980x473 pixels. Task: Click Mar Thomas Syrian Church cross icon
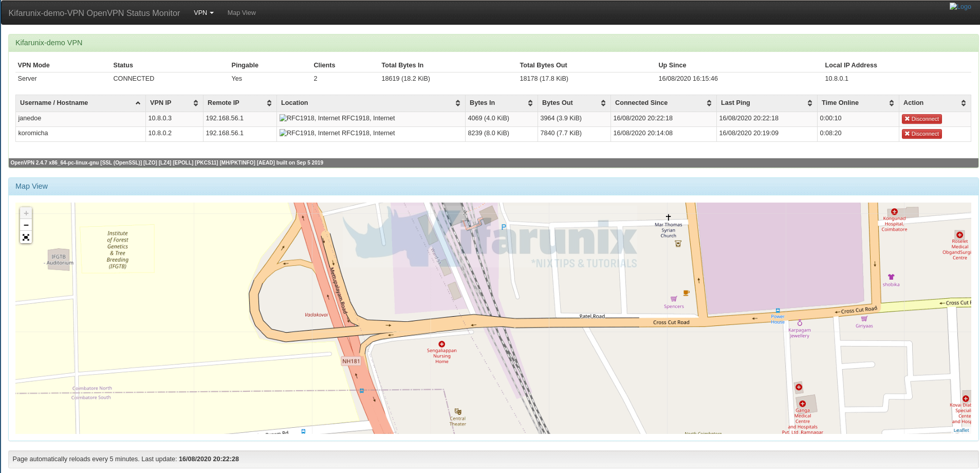pos(668,217)
